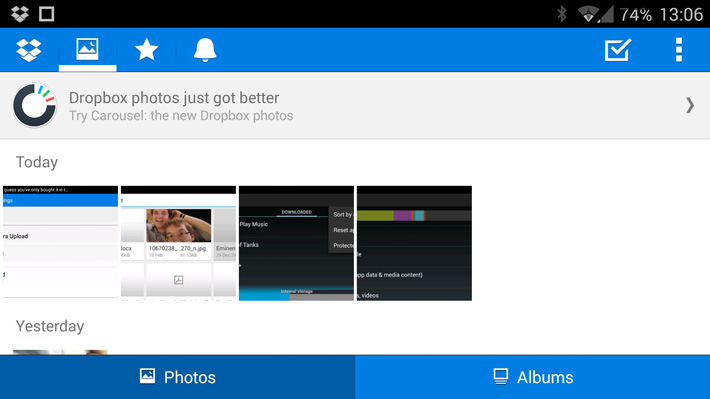
Task: Tap the multi-select checkmark icon
Action: pyautogui.click(x=618, y=50)
